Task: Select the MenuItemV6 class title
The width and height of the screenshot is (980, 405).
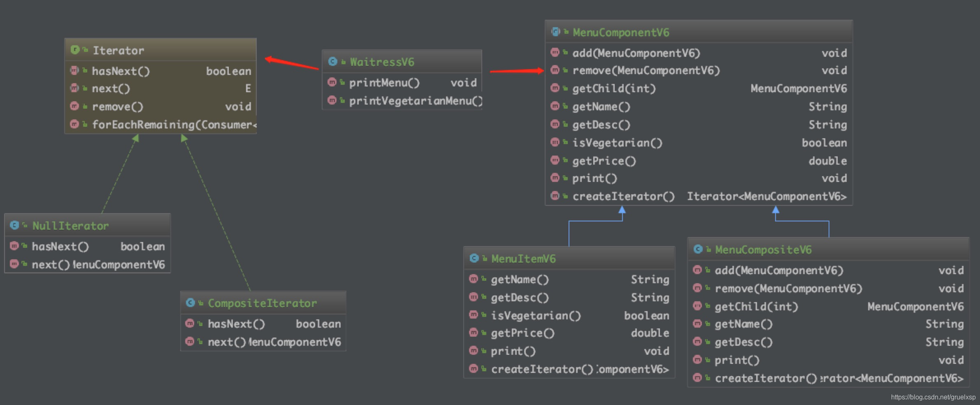Action: 523,258
